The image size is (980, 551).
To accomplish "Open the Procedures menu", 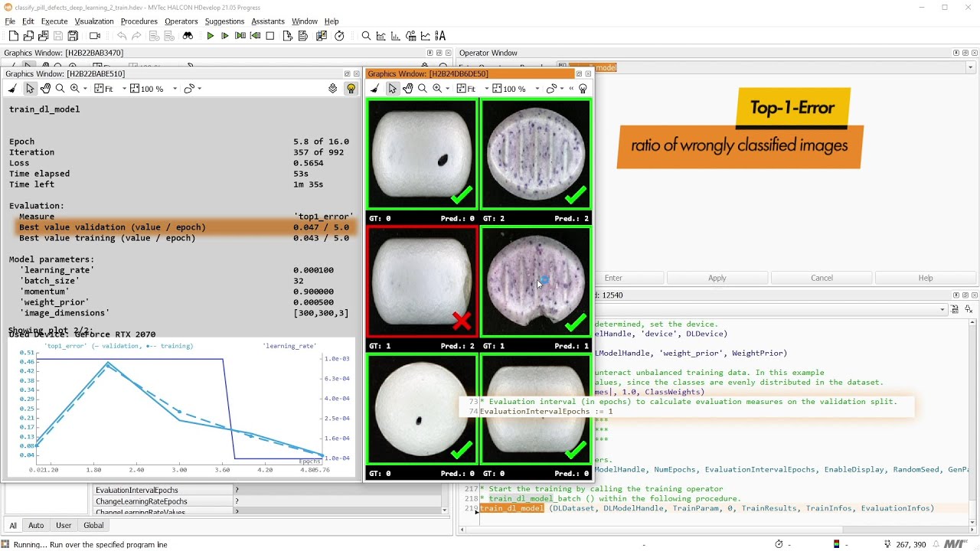I will tap(139, 21).
